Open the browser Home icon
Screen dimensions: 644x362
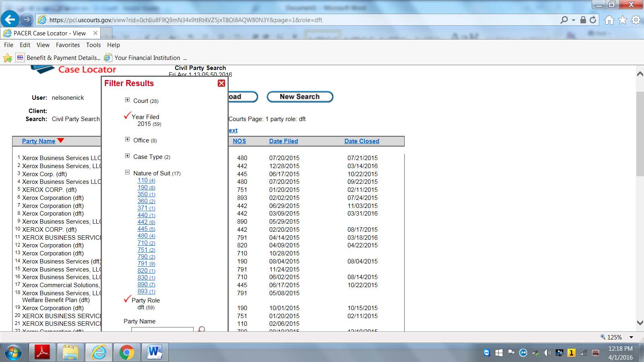click(609, 20)
